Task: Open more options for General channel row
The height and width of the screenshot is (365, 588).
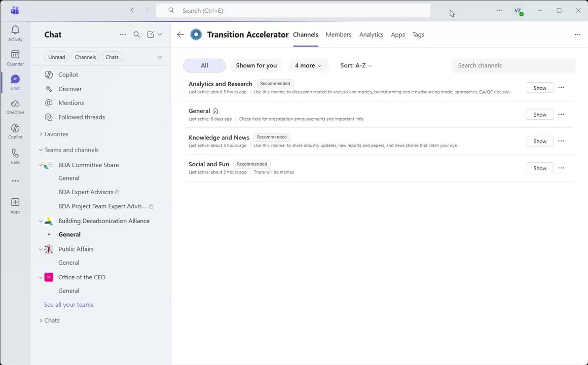Action: [x=561, y=115]
